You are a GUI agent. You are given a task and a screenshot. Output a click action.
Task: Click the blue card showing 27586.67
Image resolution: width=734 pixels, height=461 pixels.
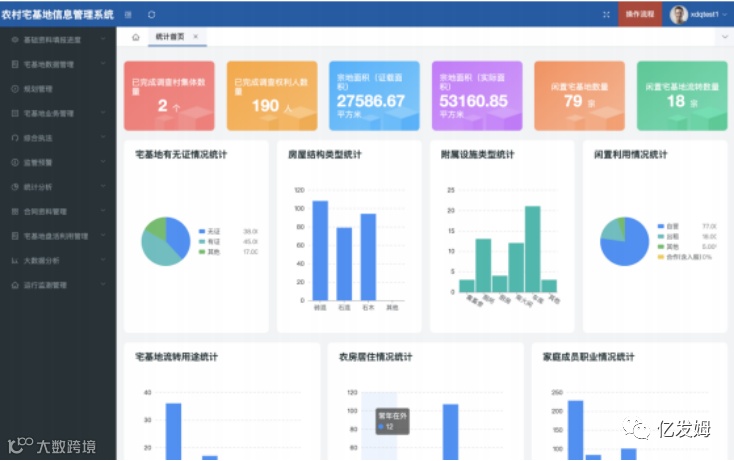(374, 95)
